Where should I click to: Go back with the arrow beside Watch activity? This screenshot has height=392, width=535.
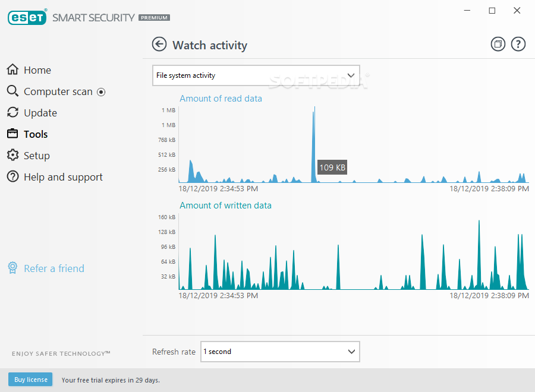[x=159, y=45]
